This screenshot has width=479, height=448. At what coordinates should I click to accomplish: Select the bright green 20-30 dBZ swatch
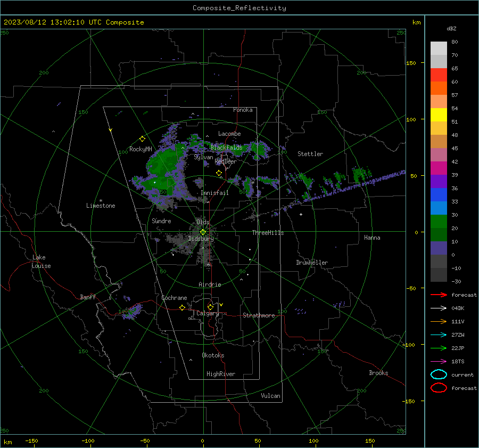point(439,222)
